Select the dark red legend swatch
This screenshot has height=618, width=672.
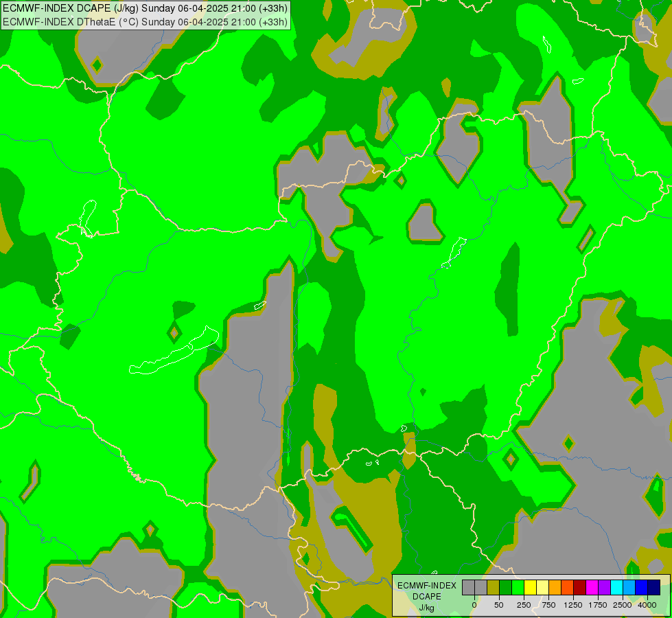click(x=579, y=587)
